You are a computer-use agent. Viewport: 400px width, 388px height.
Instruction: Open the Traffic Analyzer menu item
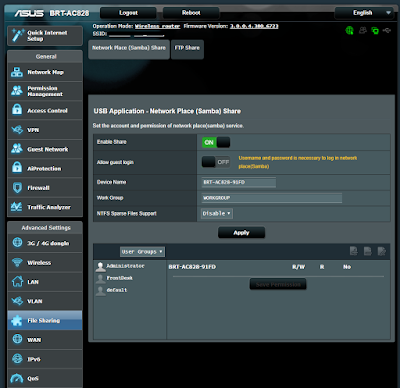click(x=45, y=207)
